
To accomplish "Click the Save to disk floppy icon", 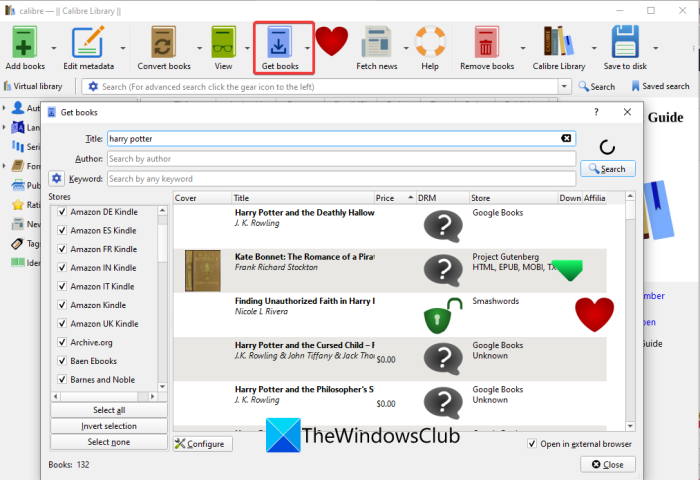I will pyautogui.click(x=625, y=42).
